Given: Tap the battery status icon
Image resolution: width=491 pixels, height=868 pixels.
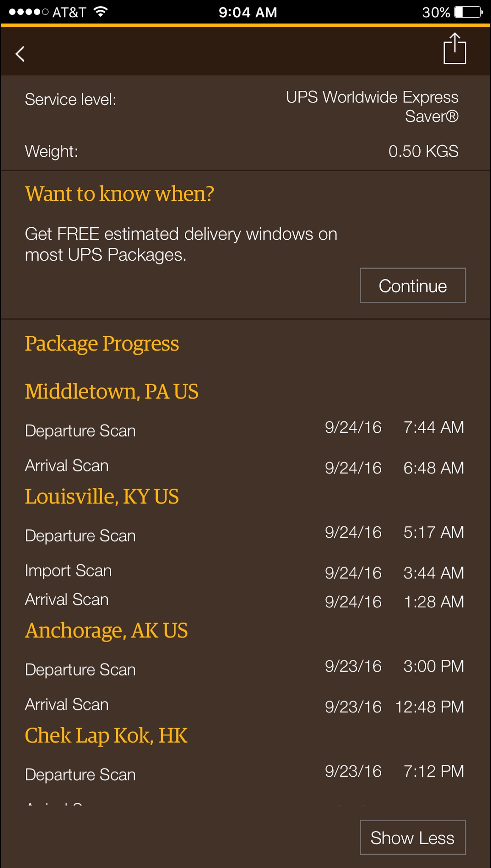Looking at the screenshot, I should click(x=469, y=12).
